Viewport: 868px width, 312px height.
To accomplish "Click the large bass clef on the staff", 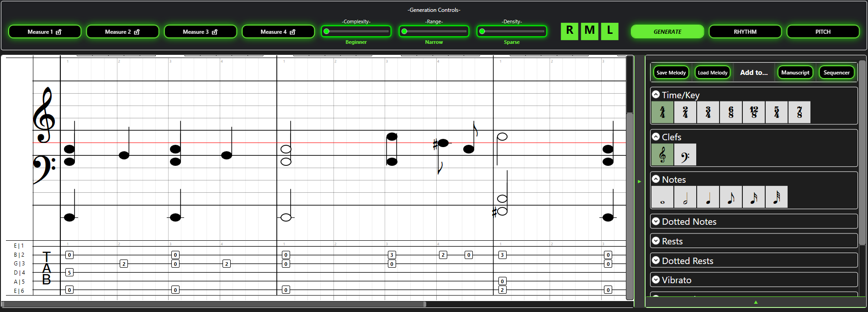I will point(44,169).
